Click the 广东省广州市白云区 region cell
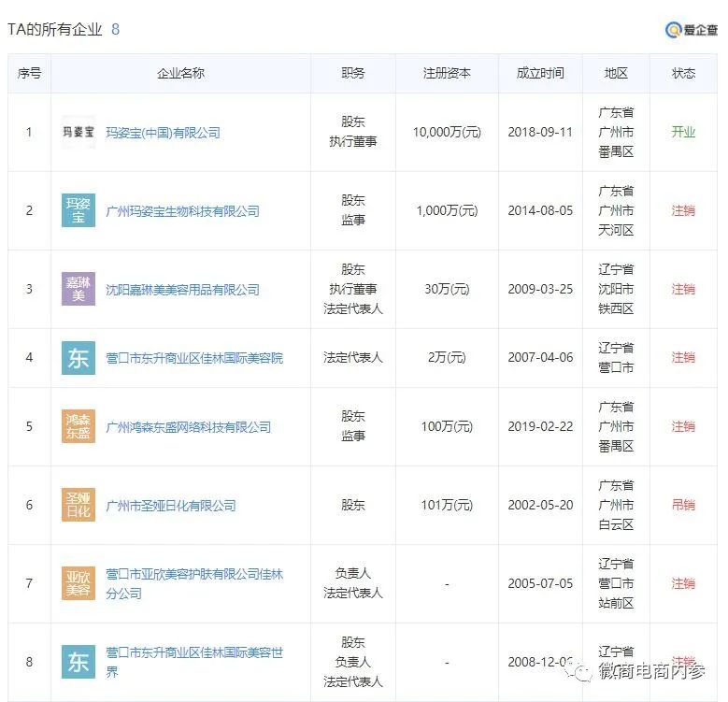Image resolution: width=728 pixels, height=702 pixels. (616, 505)
